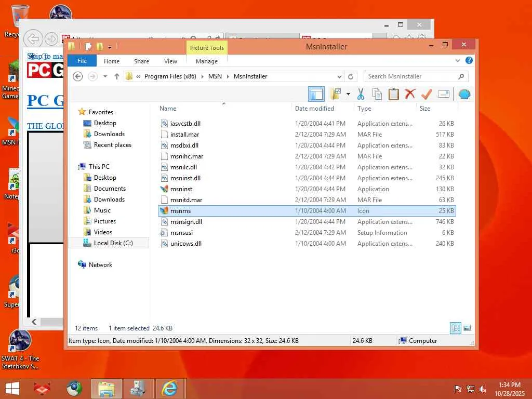Image resolution: width=532 pixels, height=399 pixels.
Task: Open Explorer Help question mark icon
Action: click(x=469, y=60)
